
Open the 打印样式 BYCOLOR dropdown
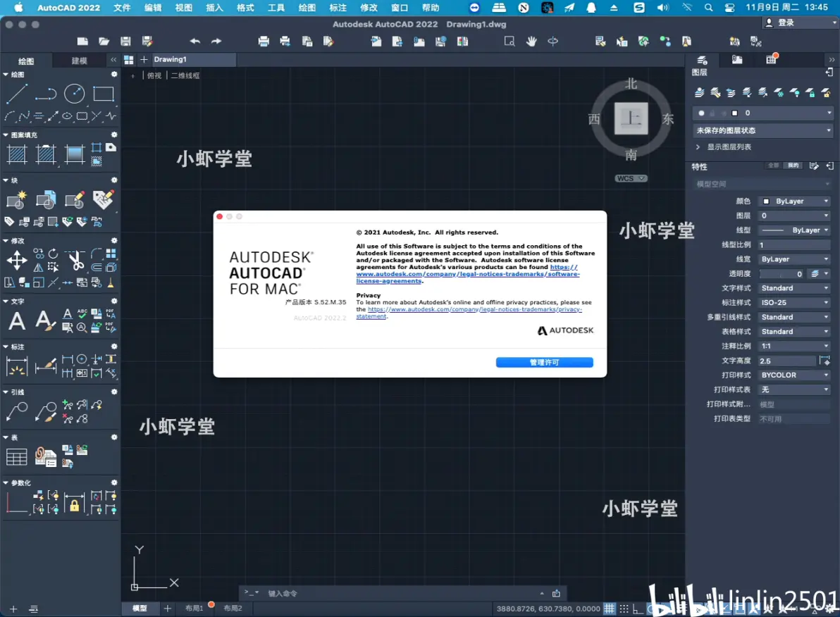pos(794,375)
